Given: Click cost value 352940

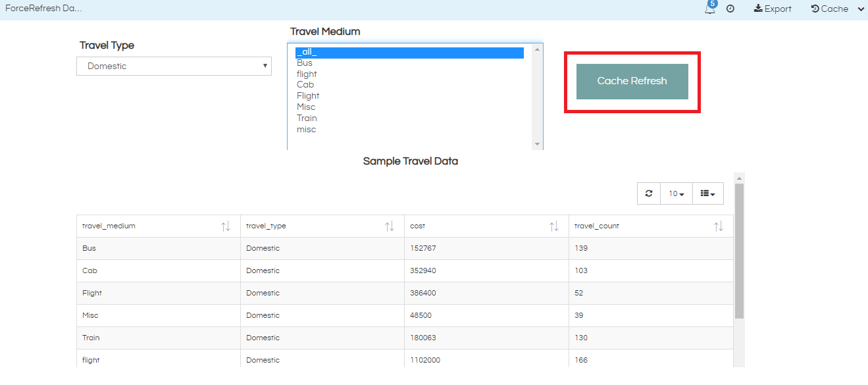Looking at the screenshot, I should coord(423,271).
